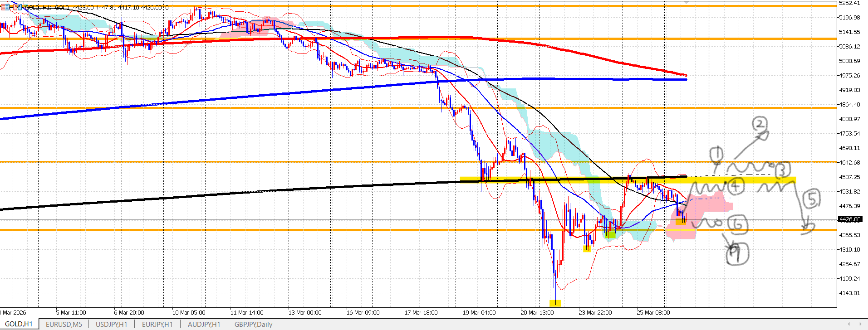
Task: Click the 5252.41 value on price scale
Action: [x=849, y=3]
